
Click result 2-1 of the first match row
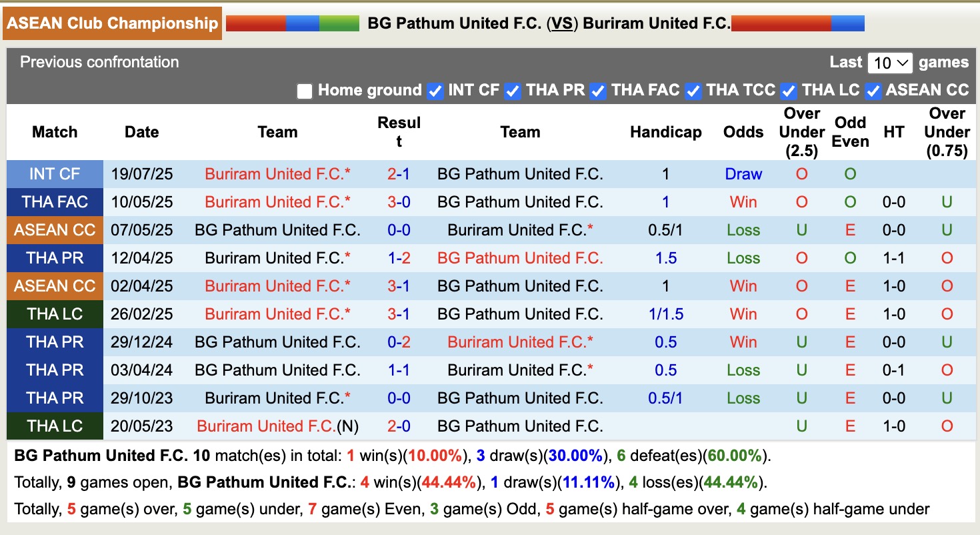[x=399, y=174]
